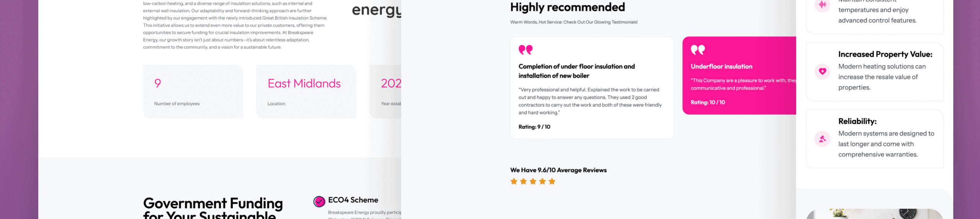Click the ECO4 Scheme heading

coord(353,200)
